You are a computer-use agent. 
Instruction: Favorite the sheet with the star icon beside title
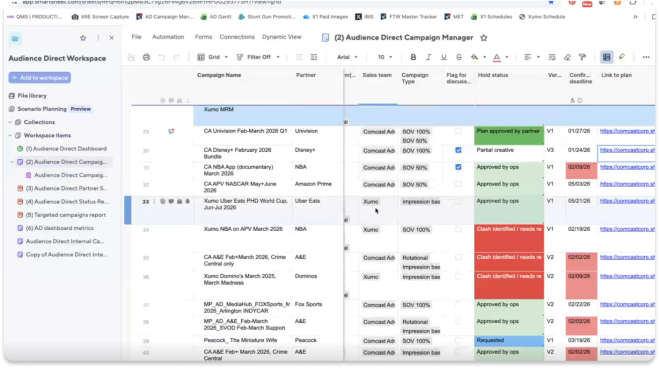click(484, 38)
